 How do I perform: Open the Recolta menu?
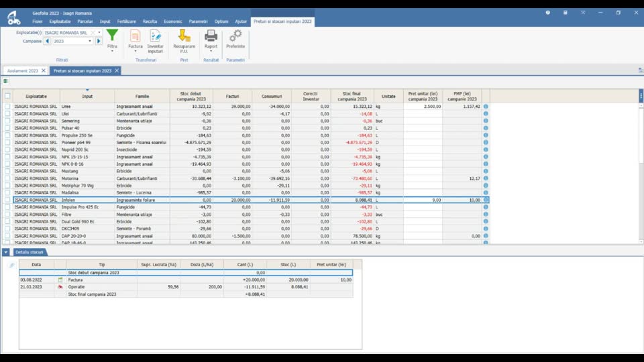tap(150, 21)
